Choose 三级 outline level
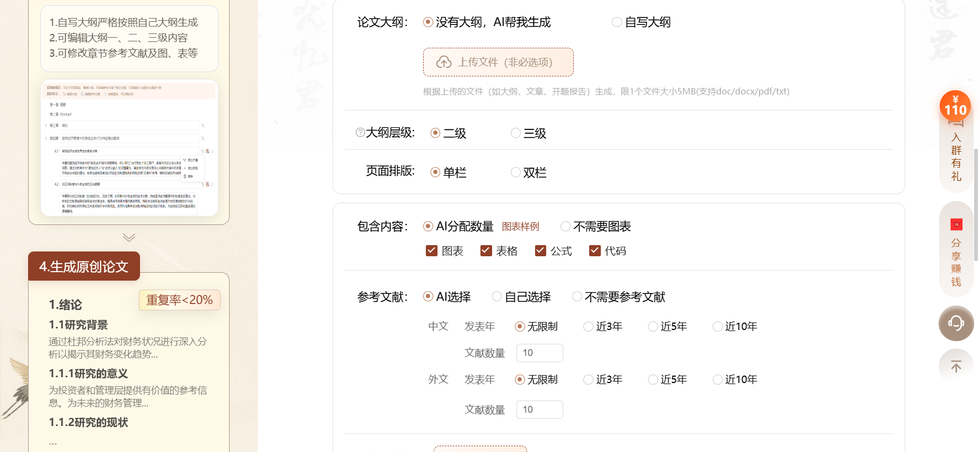Screen dimensions: 980x452 529,133
